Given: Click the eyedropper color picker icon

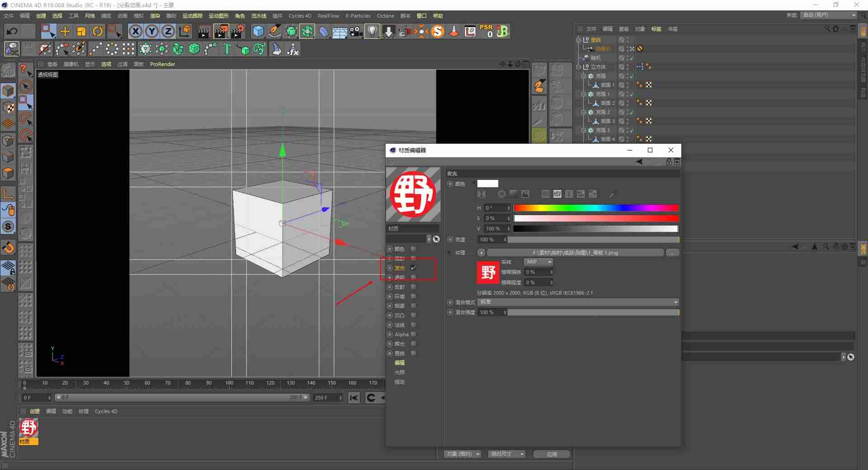Looking at the screenshot, I should coord(612,194).
